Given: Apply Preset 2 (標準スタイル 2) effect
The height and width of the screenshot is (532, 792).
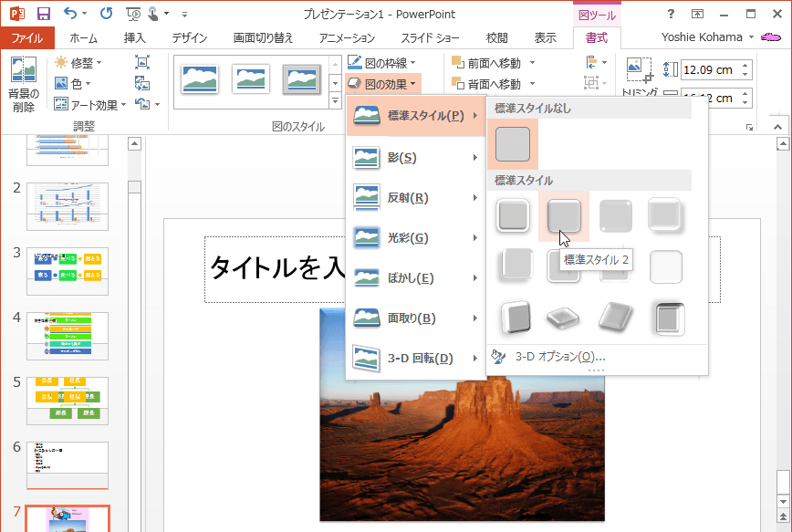Looking at the screenshot, I should click(564, 215).
